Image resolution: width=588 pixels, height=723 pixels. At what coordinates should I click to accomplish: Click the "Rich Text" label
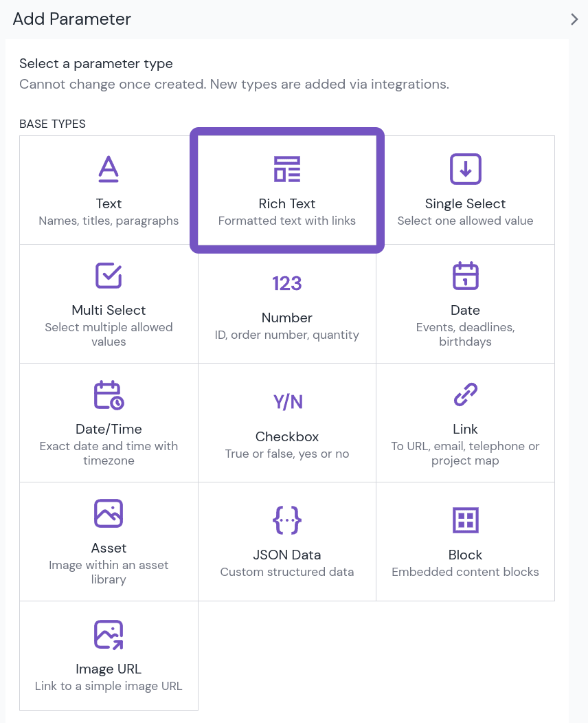[287, 203]
